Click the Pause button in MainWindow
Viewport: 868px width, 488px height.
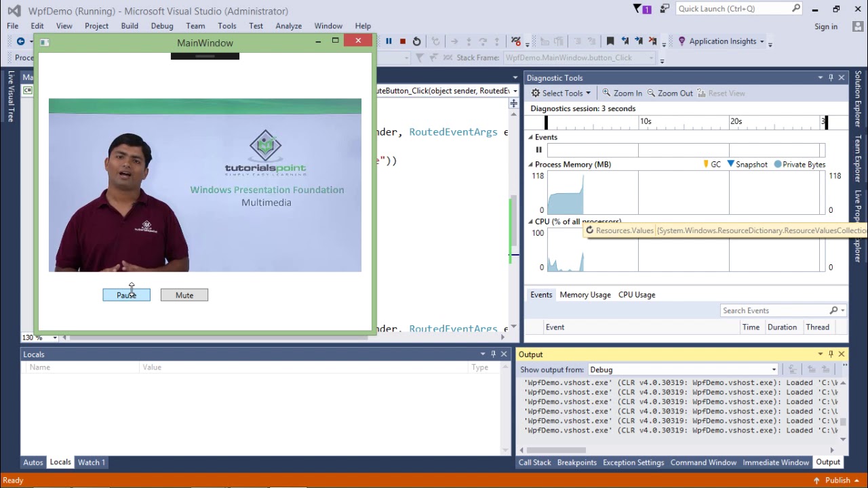(x=127, y=295)
